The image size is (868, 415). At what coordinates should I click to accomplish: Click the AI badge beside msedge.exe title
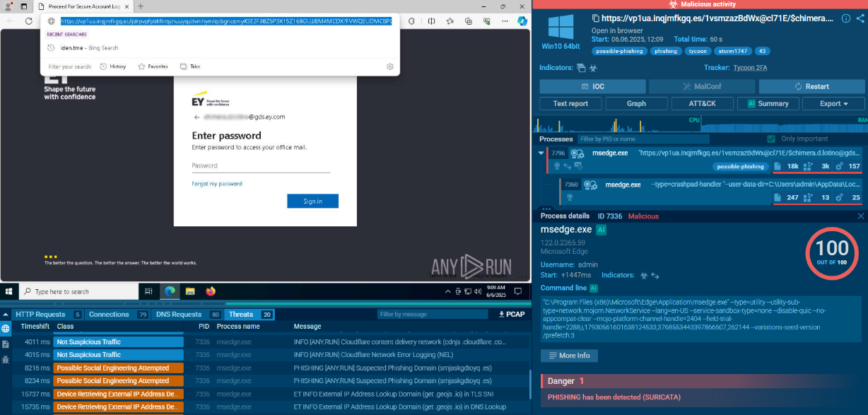pyautogui.click(x=601, y=230)
